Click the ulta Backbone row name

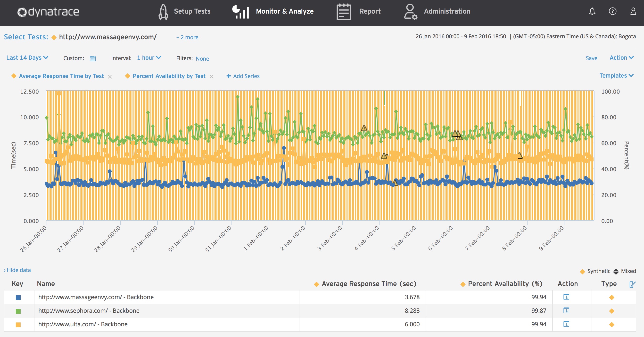coord(83,324)
